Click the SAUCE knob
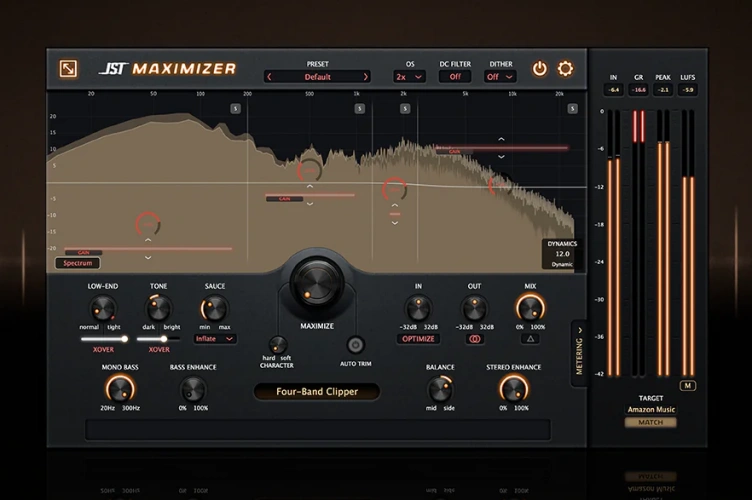This screenshot has width=752, height=500. pyautogui.click(x=214, y=308)
